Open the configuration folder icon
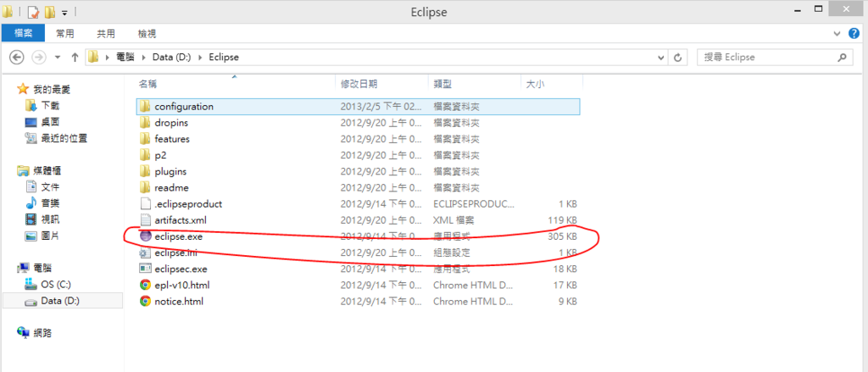This screenshot has width=868, height=372. [145, 106]
